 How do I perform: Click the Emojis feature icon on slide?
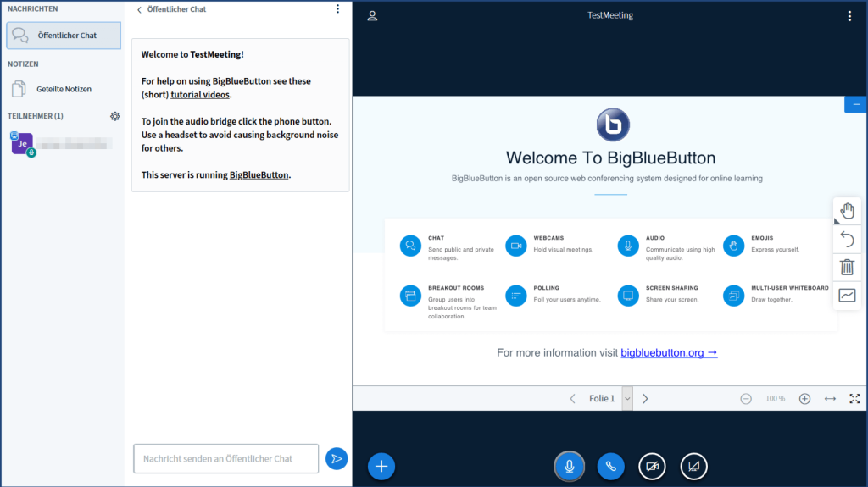tap(733, 246)
